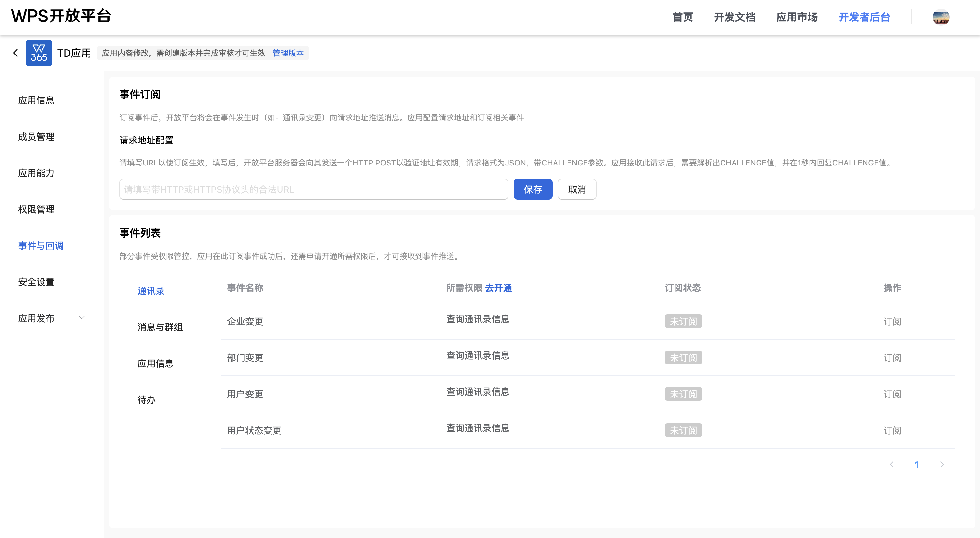Image resolution: width=980 pixels, height=538 pixels.
Task: Click 订阅 for 部门变更 event
Action: point(892,358)
